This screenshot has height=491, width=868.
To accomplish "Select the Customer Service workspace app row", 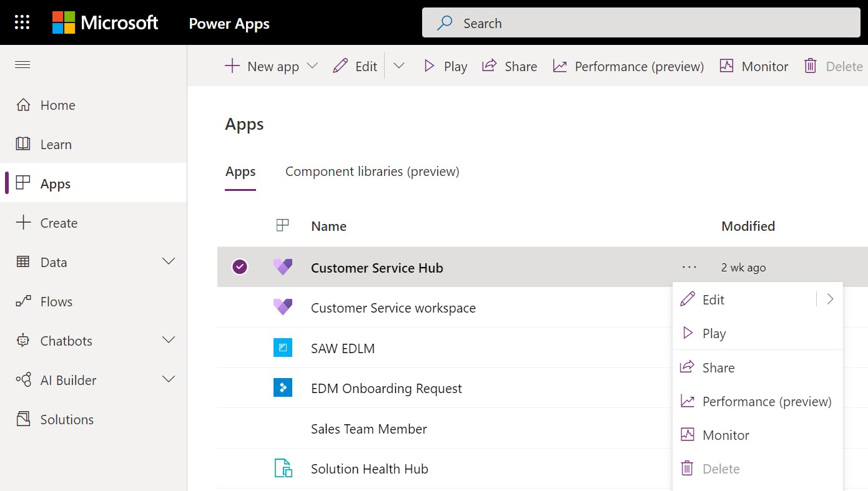I will pyautogui.click(x=393, y=308).
